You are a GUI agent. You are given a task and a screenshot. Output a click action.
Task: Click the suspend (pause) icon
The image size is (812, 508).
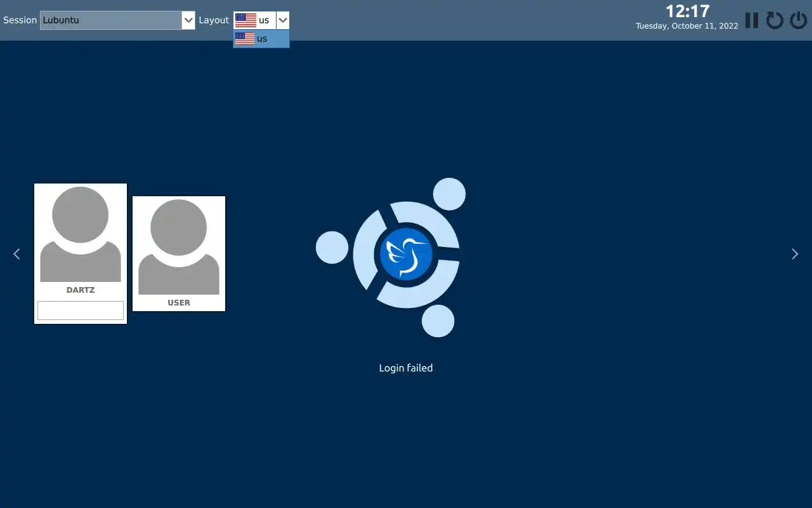pyautogui.click(x=752, y=20)
